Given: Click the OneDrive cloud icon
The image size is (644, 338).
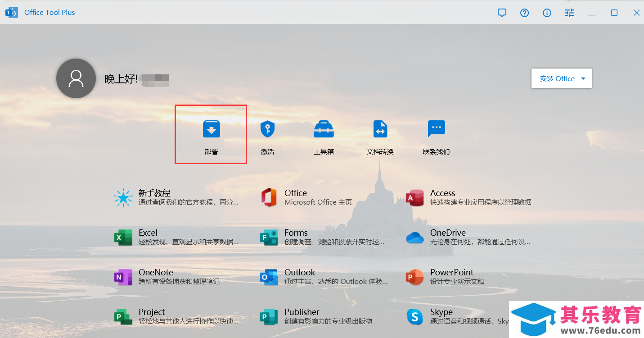Looking at the screenshot, I should pos(414,238).
